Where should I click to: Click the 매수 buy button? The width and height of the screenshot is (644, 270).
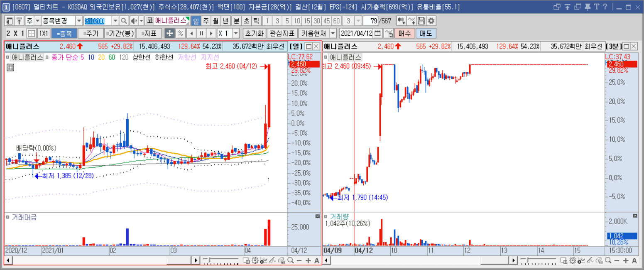click(x=404, y=33)
